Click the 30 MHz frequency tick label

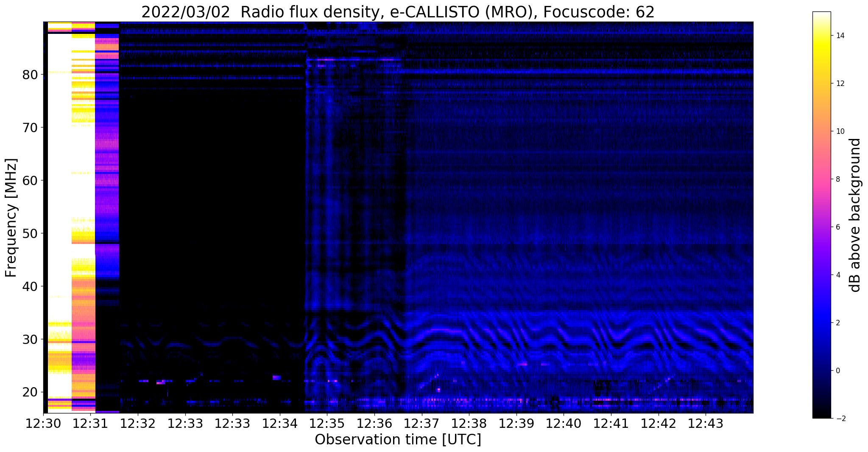click(31, 339)
